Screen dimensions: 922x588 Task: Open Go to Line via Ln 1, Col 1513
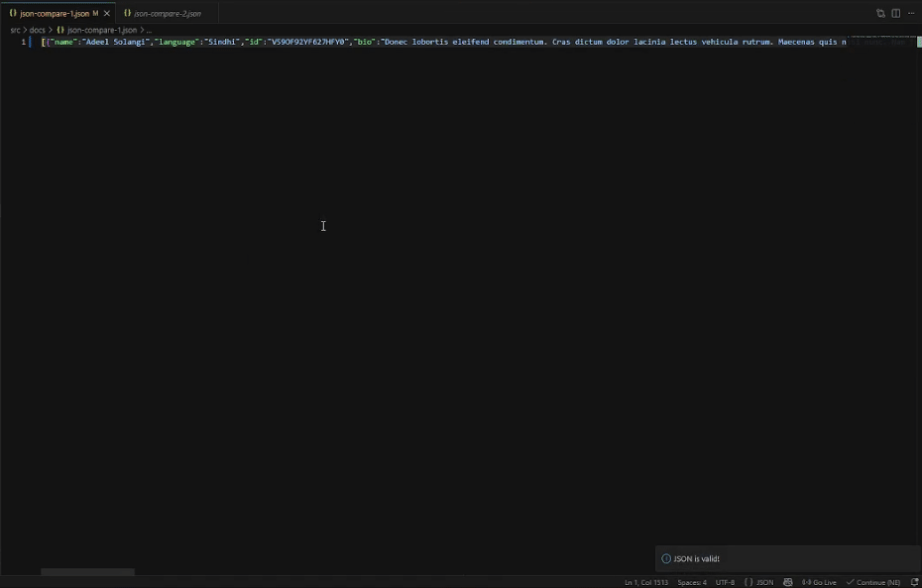point(646,582)
